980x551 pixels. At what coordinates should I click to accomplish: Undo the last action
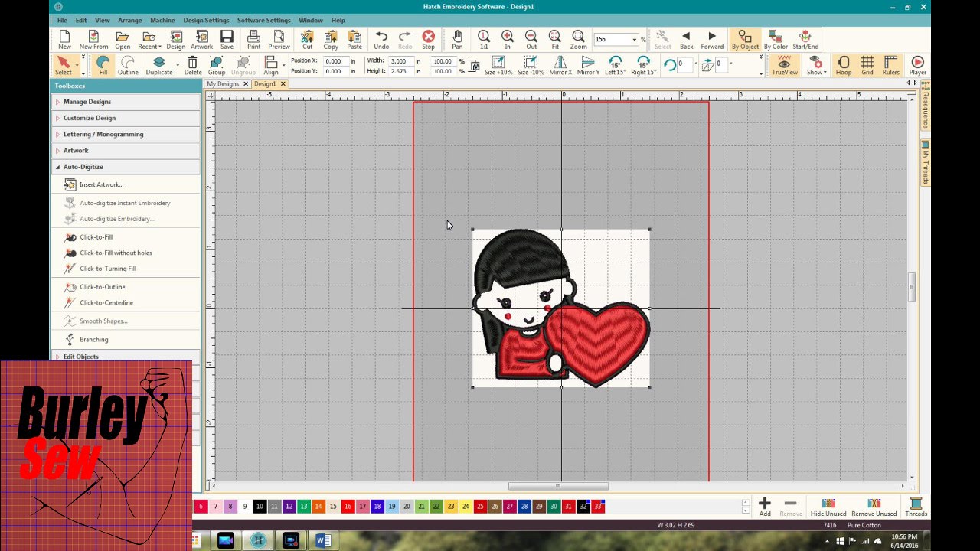381,40
